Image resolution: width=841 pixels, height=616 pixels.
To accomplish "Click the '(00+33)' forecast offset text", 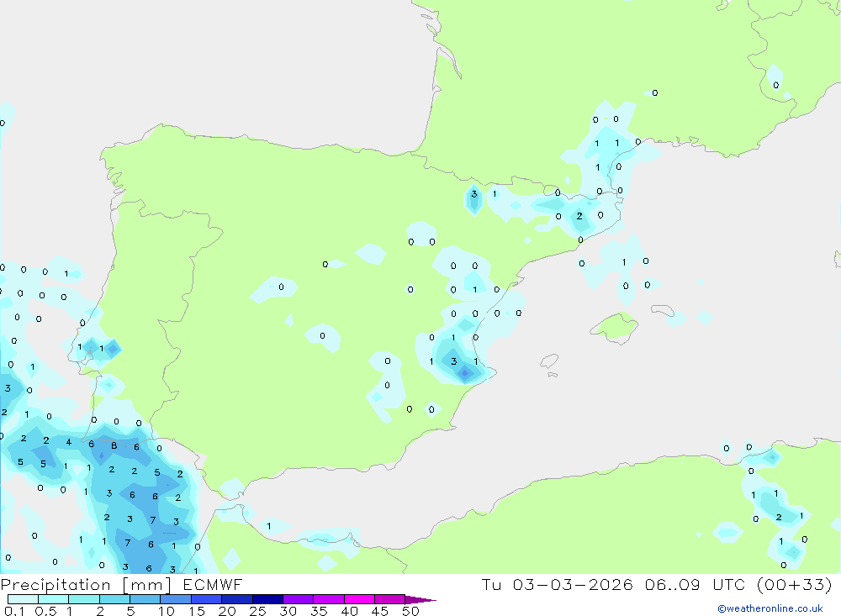I will (795, 584).
